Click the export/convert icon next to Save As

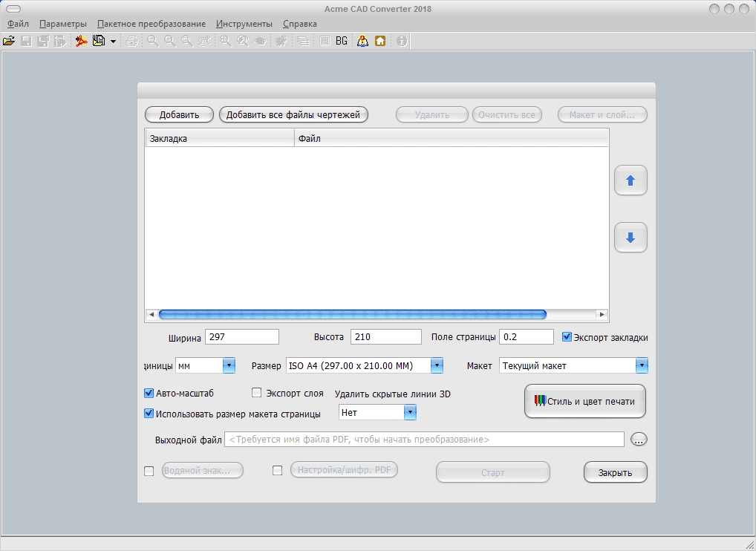tap(60, 41)
